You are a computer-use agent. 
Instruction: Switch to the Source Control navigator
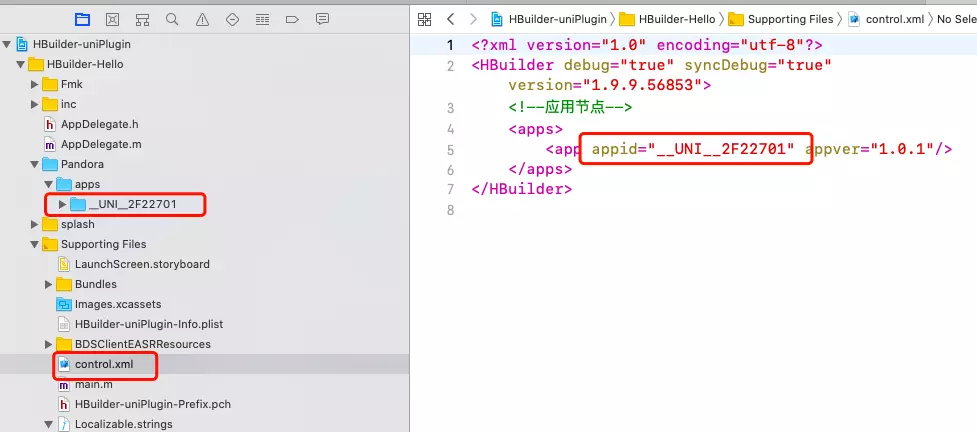112,19
